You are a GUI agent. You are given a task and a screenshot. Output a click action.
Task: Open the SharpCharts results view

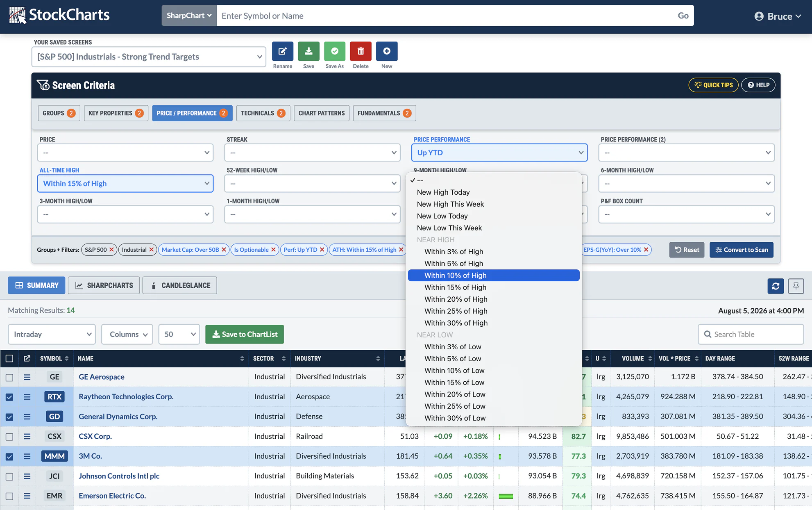pos(104,285)
